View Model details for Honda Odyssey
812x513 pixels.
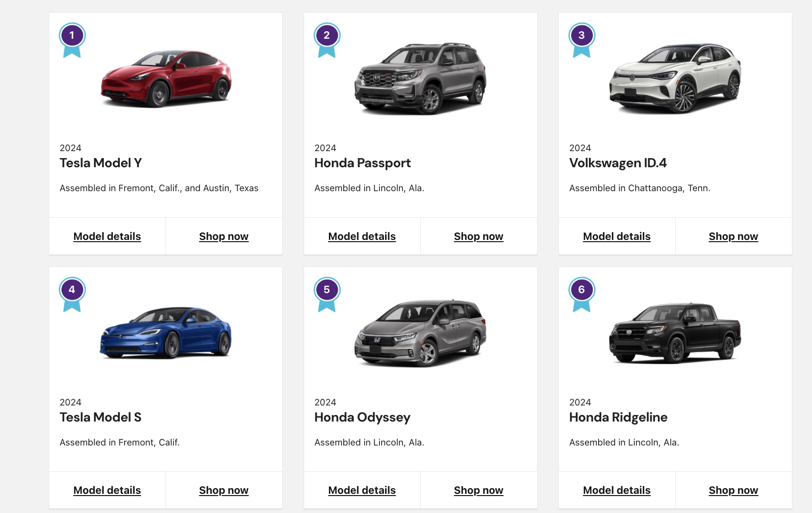(362, 490)
